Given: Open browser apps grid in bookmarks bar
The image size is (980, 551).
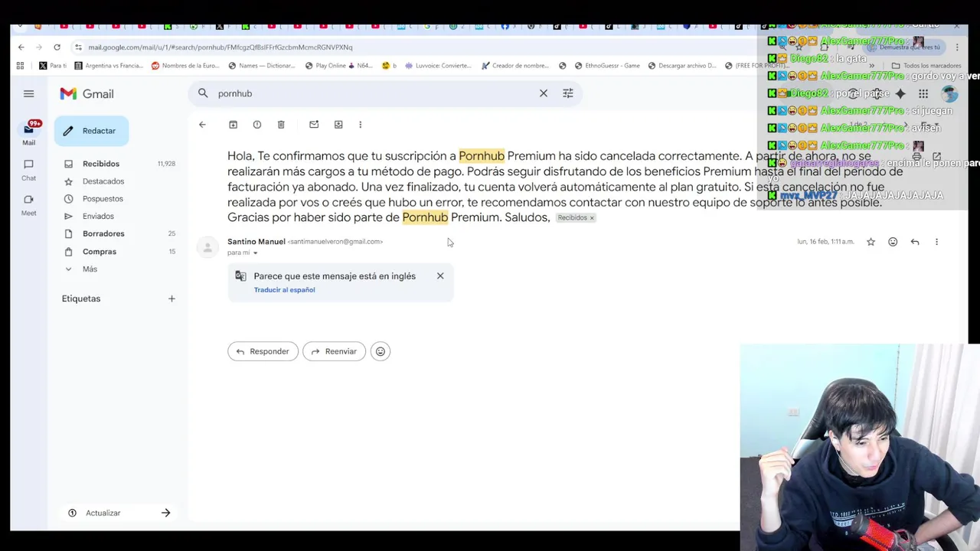Looking at the screenshot, I should click(20, 66).
